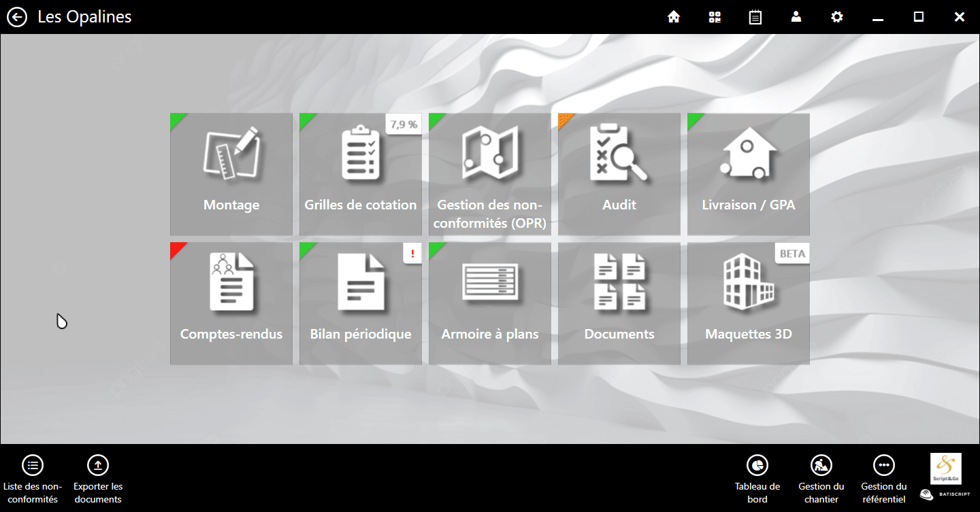Click the BETA badge on Maquettes 3D

click(792, 254)
